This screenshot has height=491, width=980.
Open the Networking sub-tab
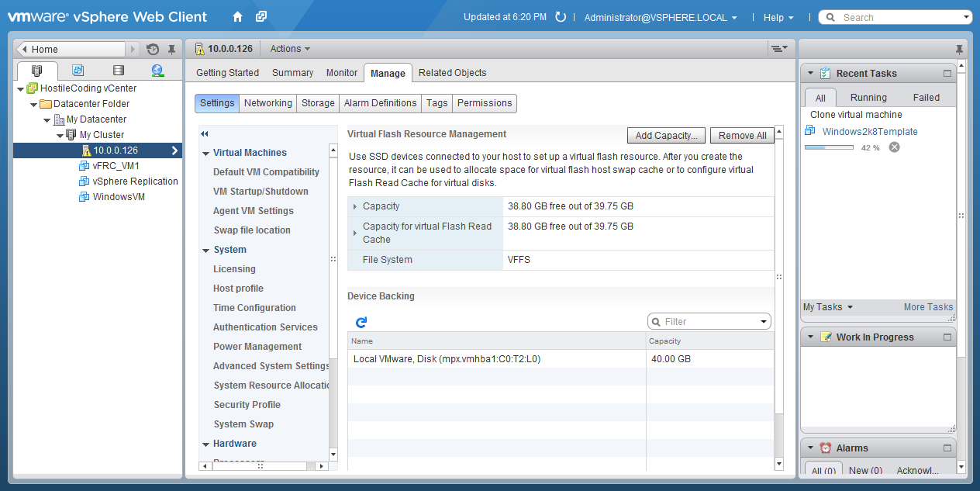click(x=268, y=103)
